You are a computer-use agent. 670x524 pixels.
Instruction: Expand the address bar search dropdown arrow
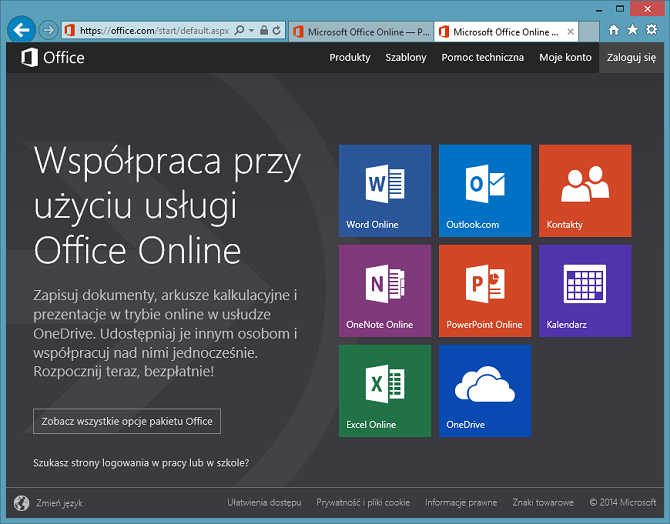251,31
